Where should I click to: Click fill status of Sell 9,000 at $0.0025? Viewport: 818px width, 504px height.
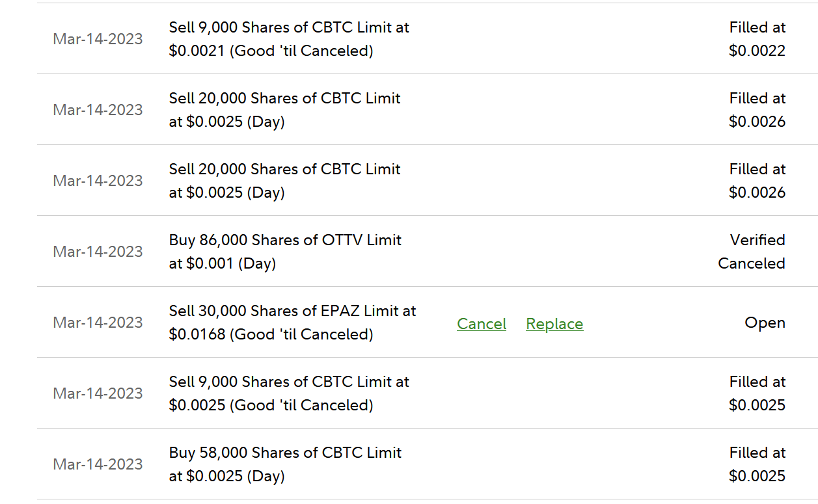coord(757,393)
